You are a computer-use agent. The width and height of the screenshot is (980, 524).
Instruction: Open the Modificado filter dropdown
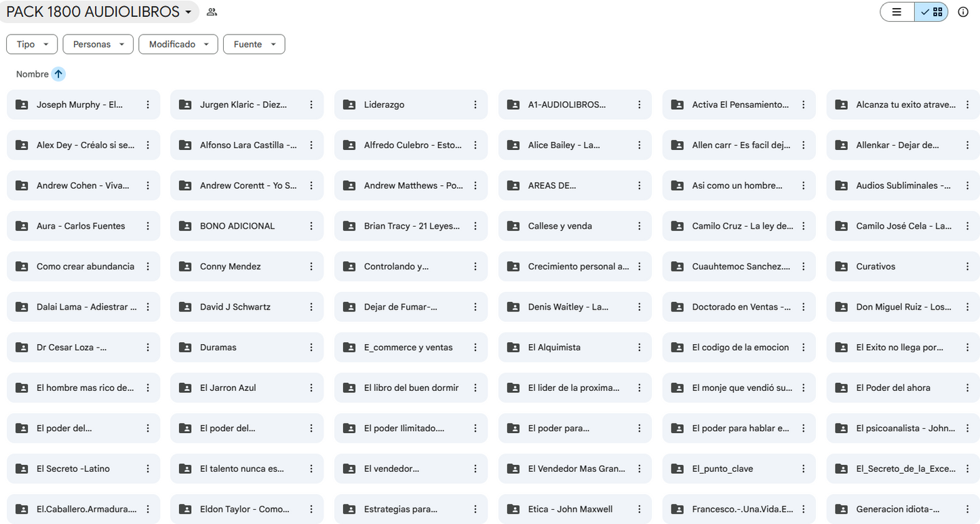[x=178, y=44]
